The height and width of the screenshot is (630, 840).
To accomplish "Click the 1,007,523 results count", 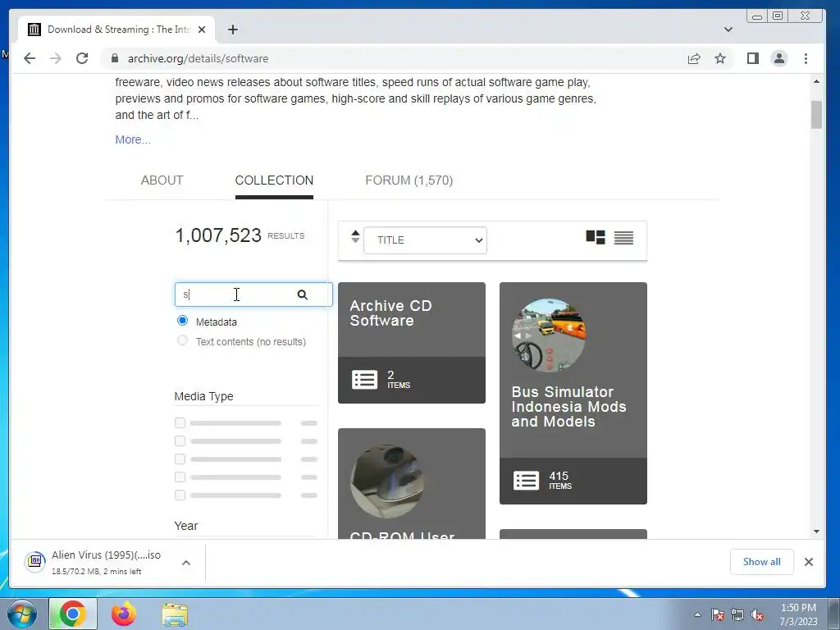I will (218, 235).
